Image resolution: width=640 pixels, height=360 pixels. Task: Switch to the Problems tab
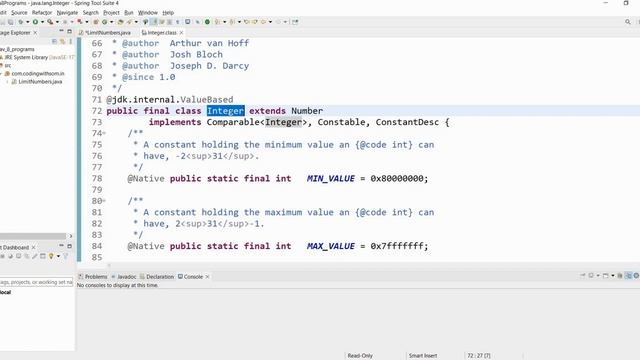93,277
